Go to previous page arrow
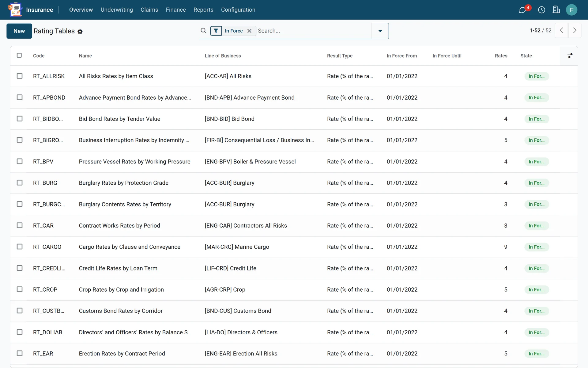The height and width of the screenshot is (368, 588). click(561, 30)
